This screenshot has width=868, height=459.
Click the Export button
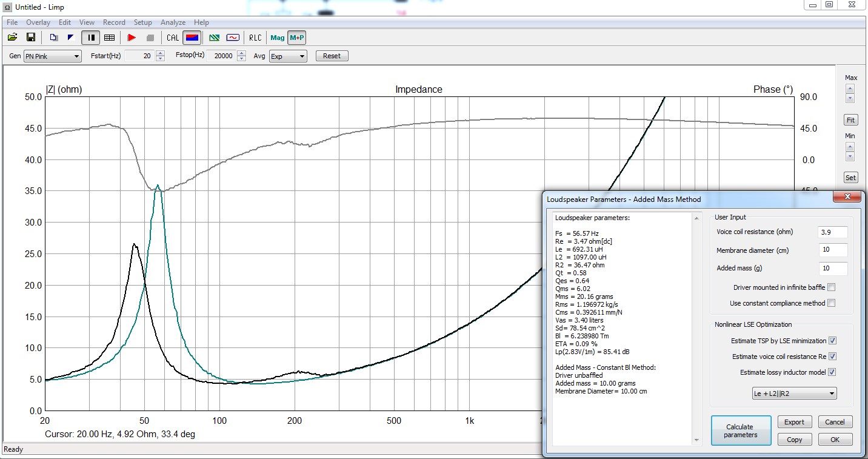794,422
